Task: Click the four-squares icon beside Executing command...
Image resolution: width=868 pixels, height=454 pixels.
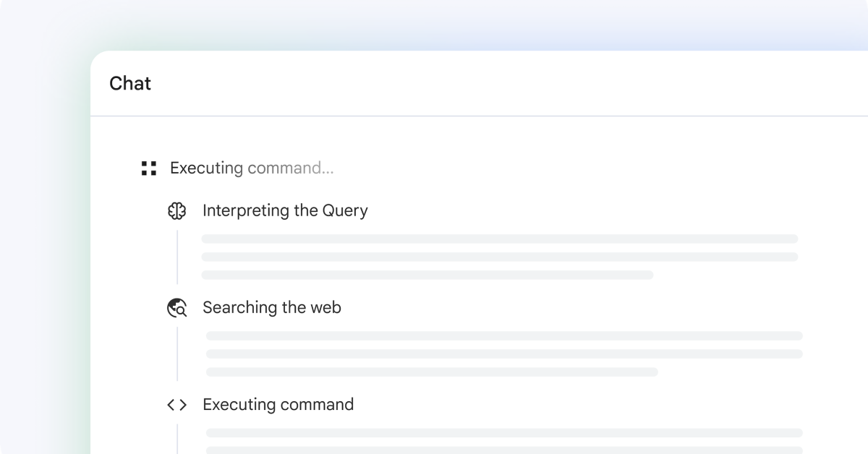Action: pyautogui.click(x=149, y=168)
